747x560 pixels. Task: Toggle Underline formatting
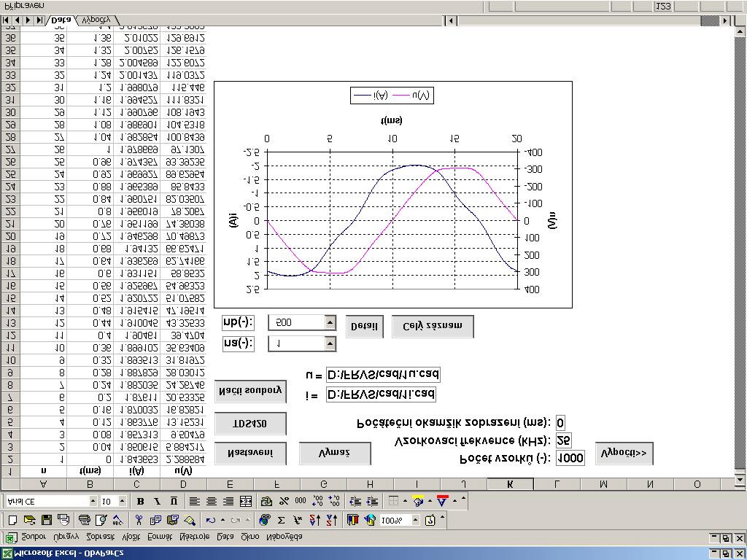point(174,501)
